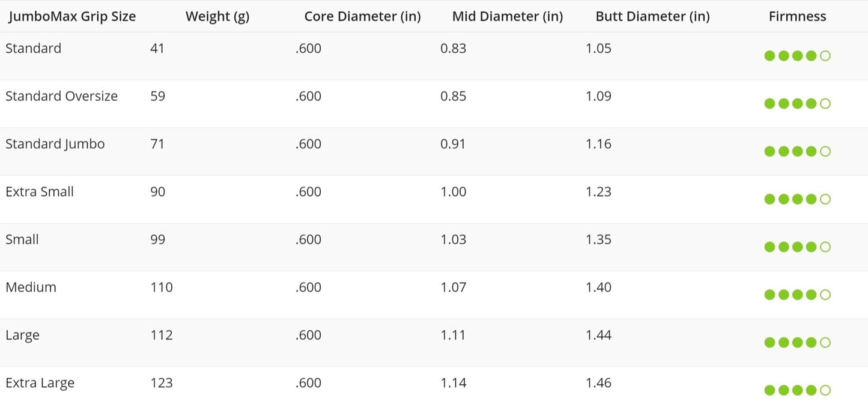Select the Standard Jumbo row label
This screenshot has height=413, width=868.
[55, 144]
